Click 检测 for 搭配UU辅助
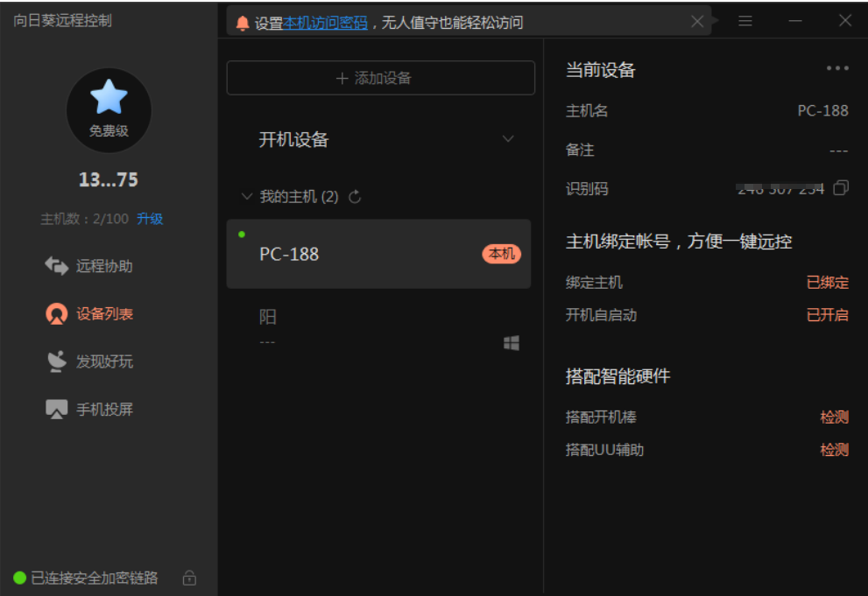Viewport: 868px width, 596px height. point(834,450)
